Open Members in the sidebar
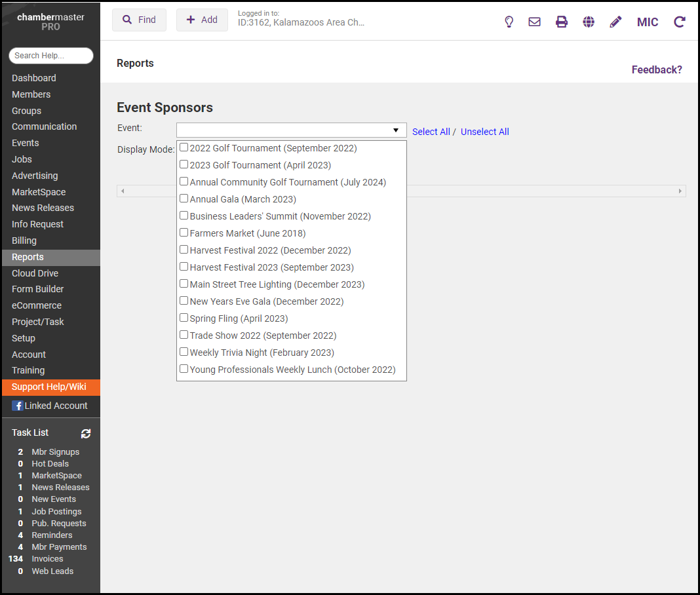The width and height of the screenshot is (700, 595). click(x=31, y=94)
